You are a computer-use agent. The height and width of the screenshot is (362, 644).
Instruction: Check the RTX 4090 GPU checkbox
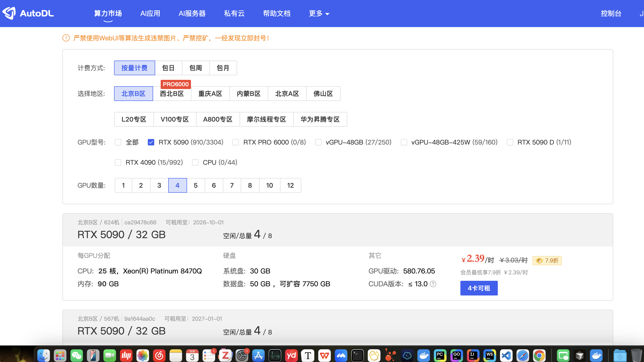pos(118,162)
